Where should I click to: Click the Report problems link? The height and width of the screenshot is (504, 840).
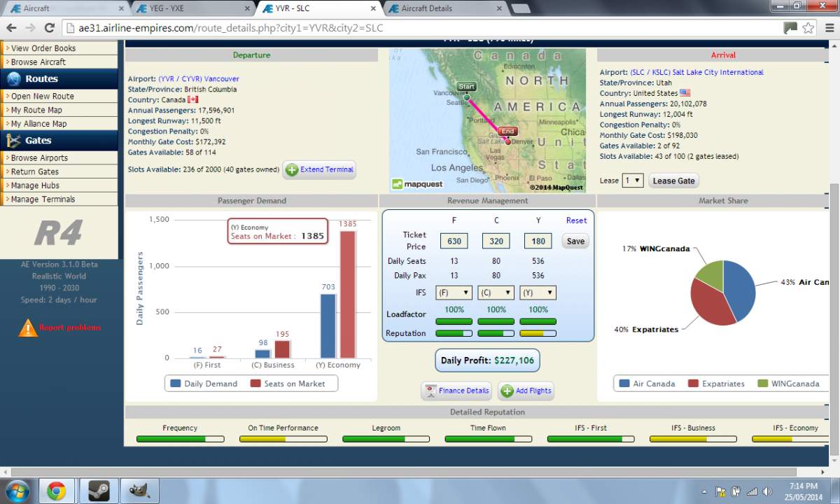pyautogui.click(x=70, y=328)
